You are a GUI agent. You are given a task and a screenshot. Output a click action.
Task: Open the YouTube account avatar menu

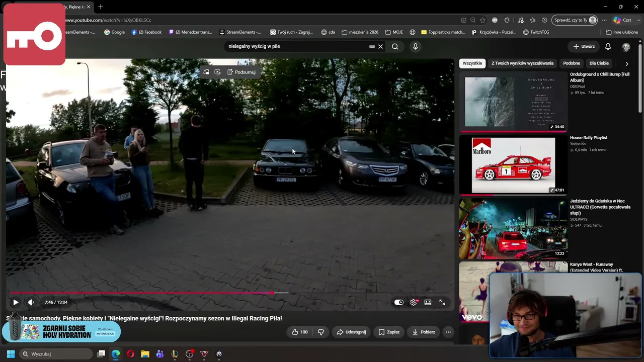click(x=626, y=46)
